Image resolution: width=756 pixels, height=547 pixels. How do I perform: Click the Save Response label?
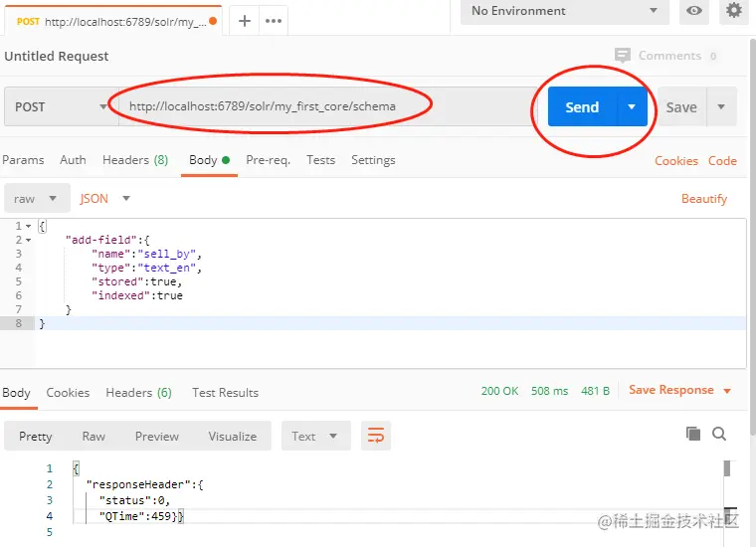(671, 390)
